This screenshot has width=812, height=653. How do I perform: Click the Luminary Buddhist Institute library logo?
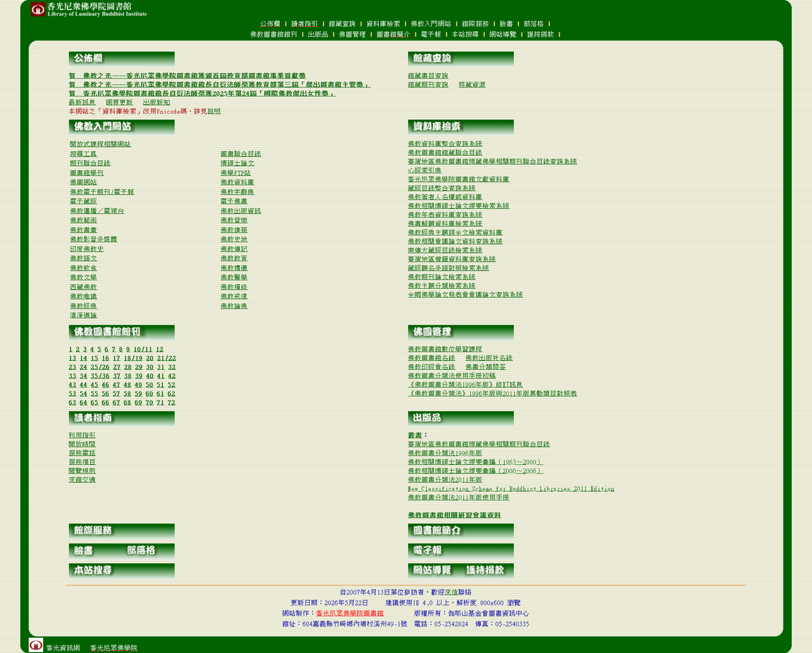tap(89, 9)
